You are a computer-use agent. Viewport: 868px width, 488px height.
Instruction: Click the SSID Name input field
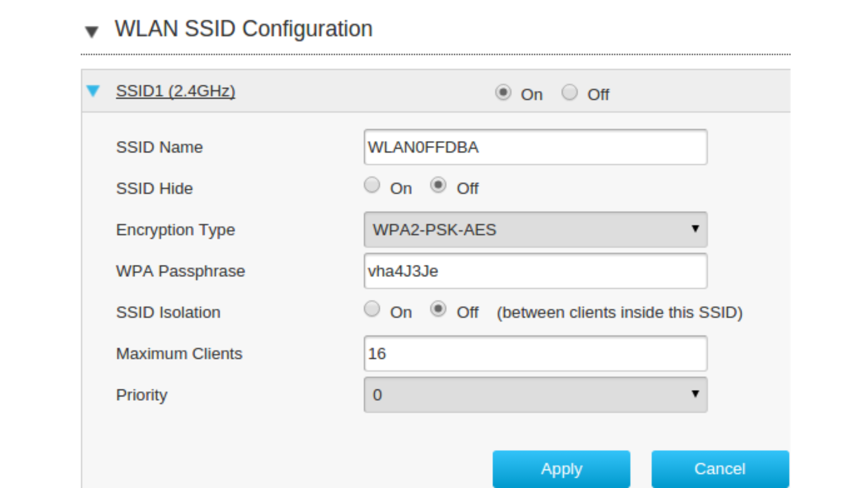pyautogui.click(x=535, y=147)
